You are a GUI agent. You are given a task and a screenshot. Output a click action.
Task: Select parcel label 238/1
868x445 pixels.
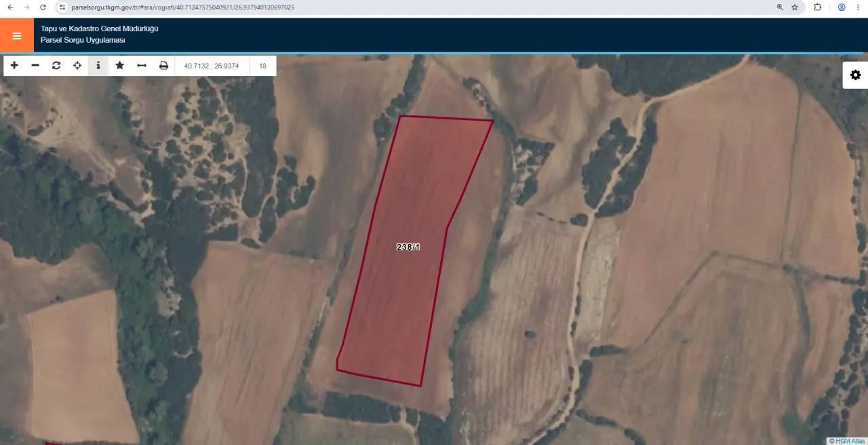[408, 247]
